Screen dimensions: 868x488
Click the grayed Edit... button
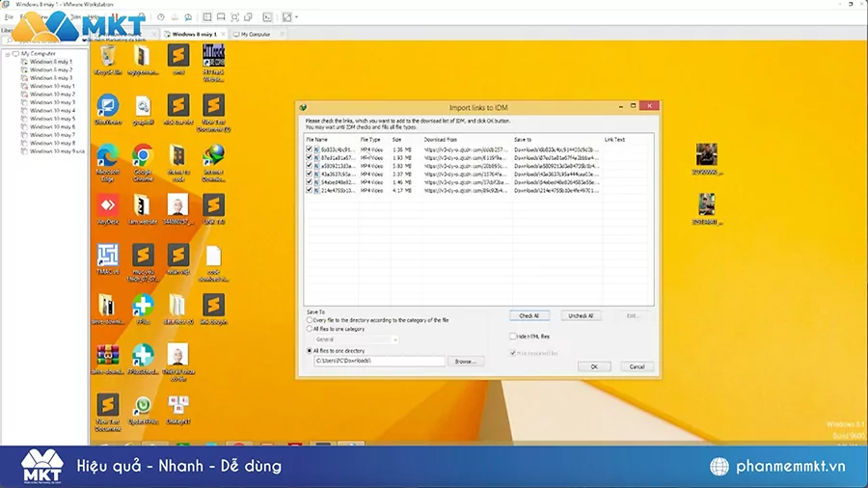point(632,316)
